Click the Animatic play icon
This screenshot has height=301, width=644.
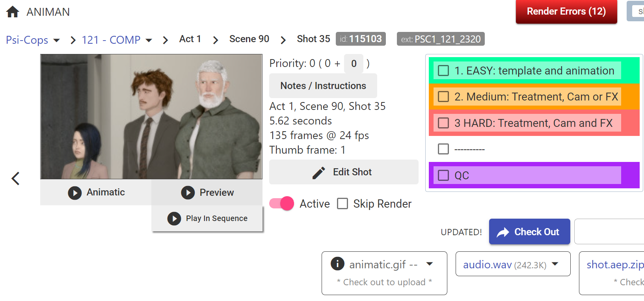74,193
